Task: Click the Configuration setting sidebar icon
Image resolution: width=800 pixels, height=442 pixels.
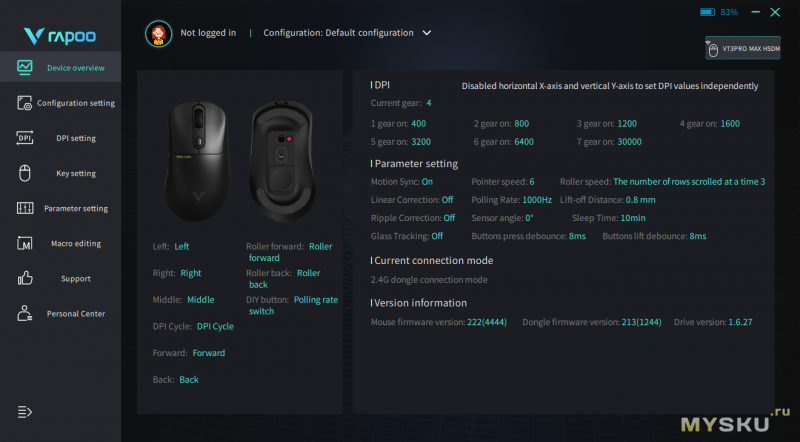Action: click(x=26, y=103)
